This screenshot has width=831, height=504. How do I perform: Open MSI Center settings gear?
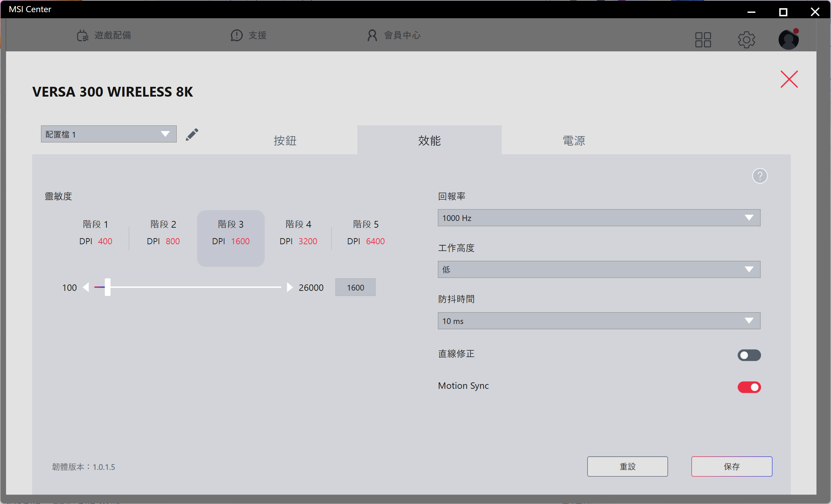746,40
